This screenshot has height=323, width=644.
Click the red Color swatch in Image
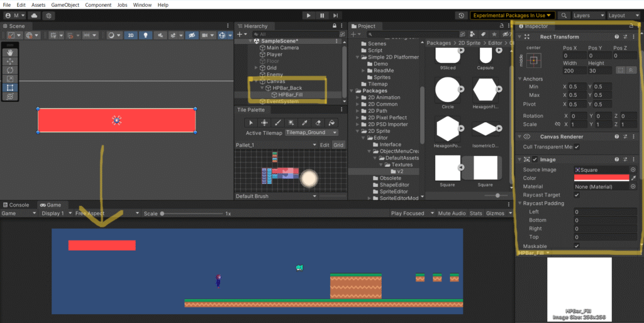[601, 178]
